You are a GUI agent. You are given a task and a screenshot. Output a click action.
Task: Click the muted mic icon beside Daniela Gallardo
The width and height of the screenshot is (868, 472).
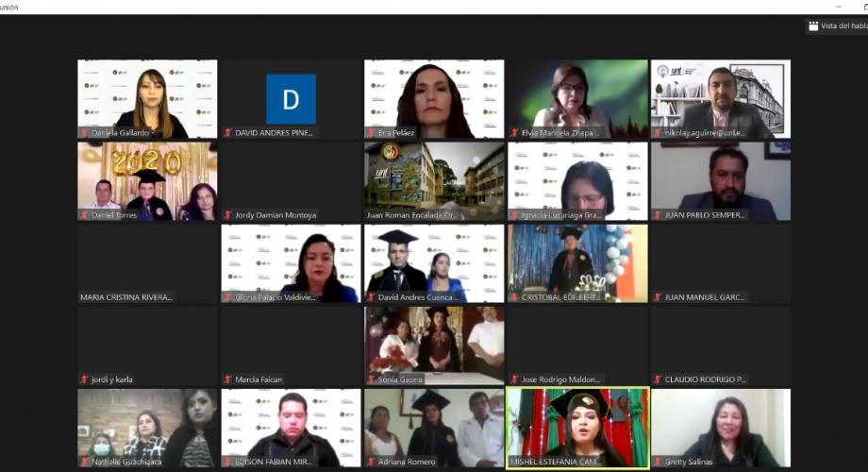[x=84, y=133]
